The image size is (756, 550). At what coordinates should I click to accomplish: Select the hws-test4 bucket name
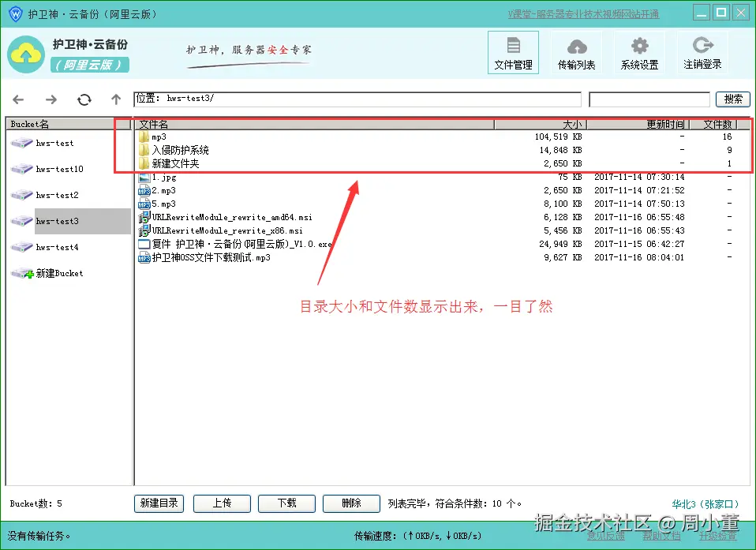pos(57,247)
